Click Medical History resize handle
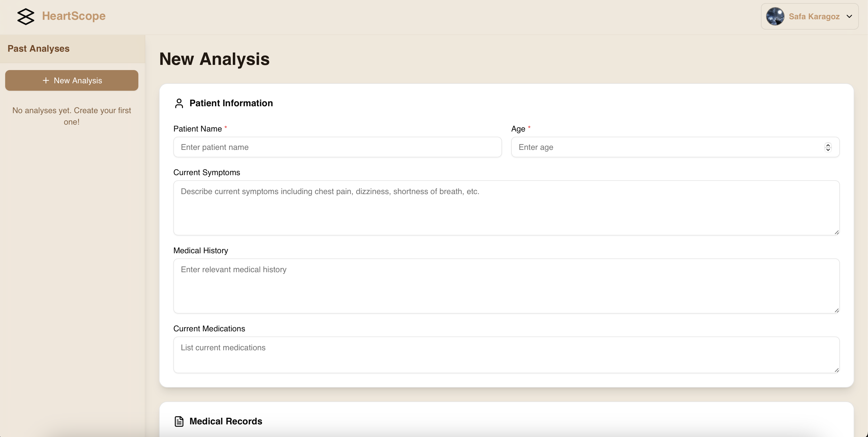 pyautogui.click(x=836, y=310)
